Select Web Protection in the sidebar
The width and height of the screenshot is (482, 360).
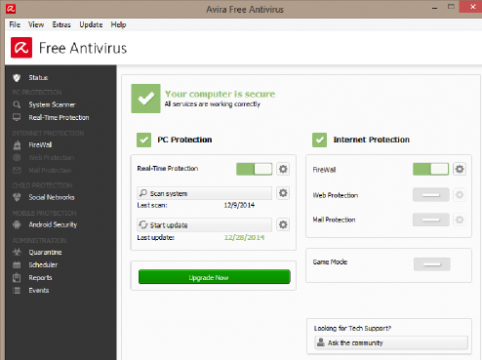pyautogui.click(x=51, y=157)
